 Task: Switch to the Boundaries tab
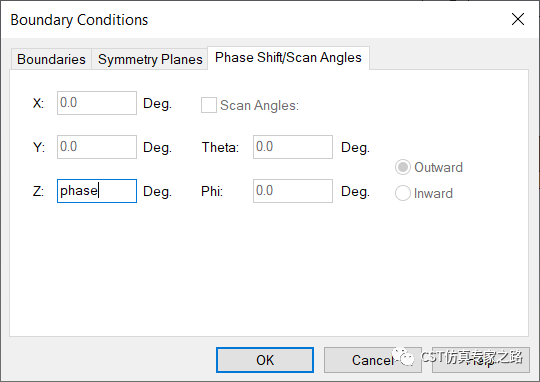point(51,59)
